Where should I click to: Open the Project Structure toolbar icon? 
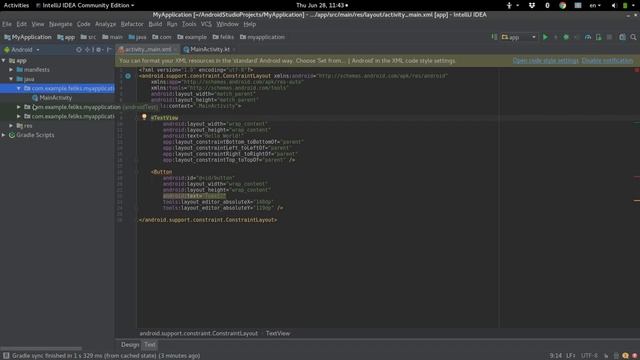tap(622, 37)
